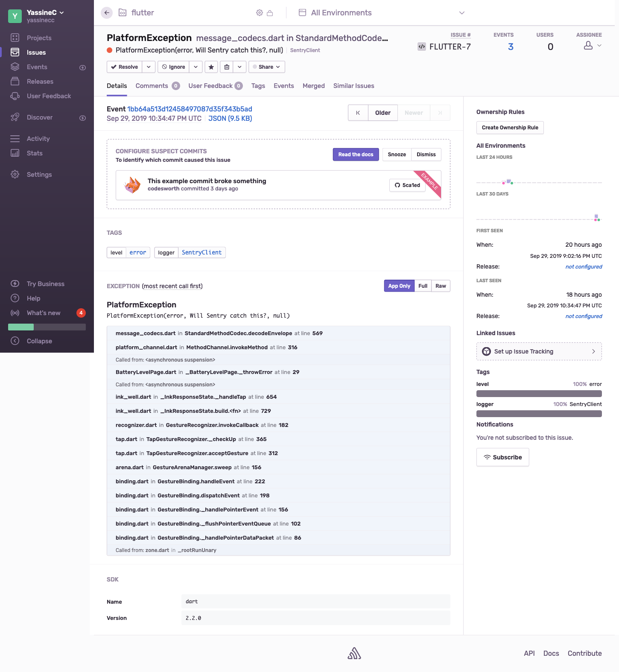Go to Issues in the sidebar
The height and width of the screenshot is (672, 619).
click(x=36, y=53)
